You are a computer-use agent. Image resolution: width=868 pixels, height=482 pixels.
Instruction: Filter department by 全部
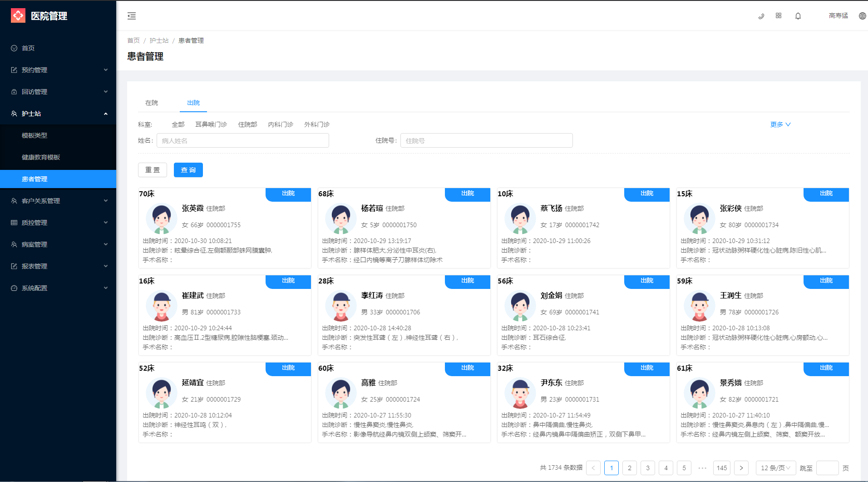(178, 124)
